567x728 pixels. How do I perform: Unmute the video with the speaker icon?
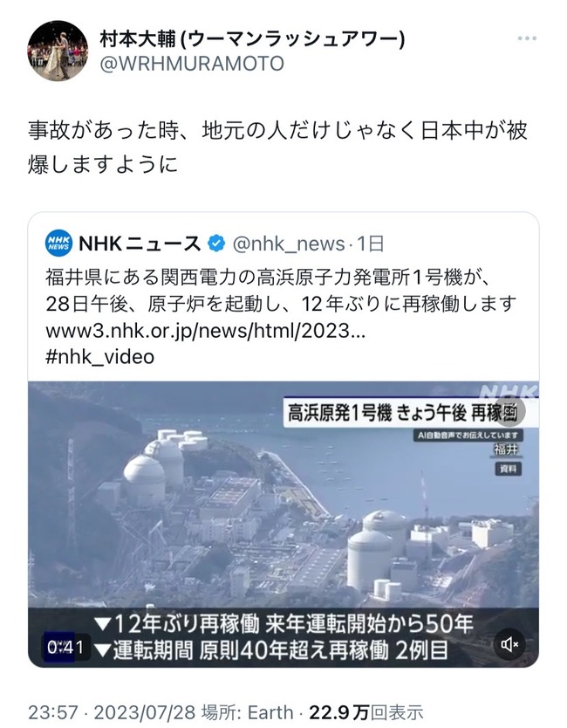[509, 644]
